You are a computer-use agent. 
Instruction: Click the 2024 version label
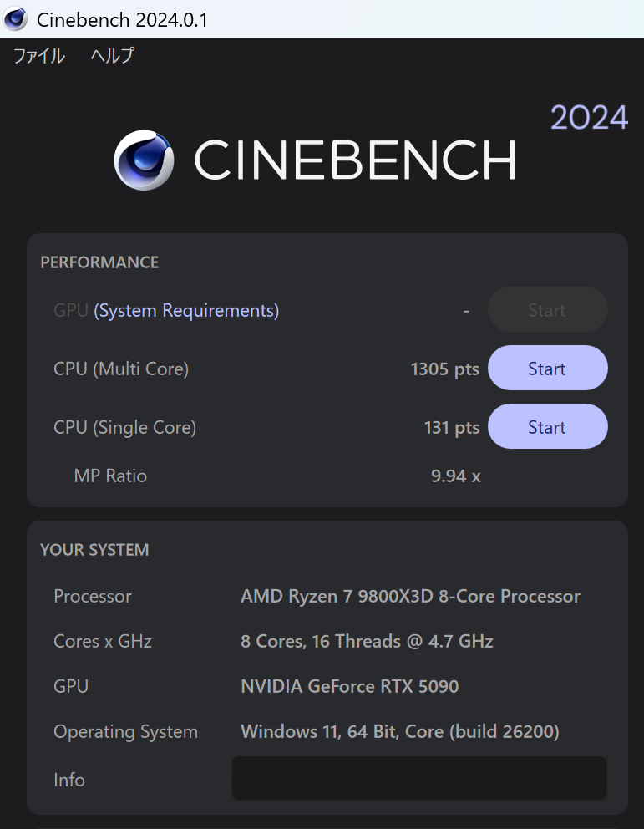[x=590, y=117]
